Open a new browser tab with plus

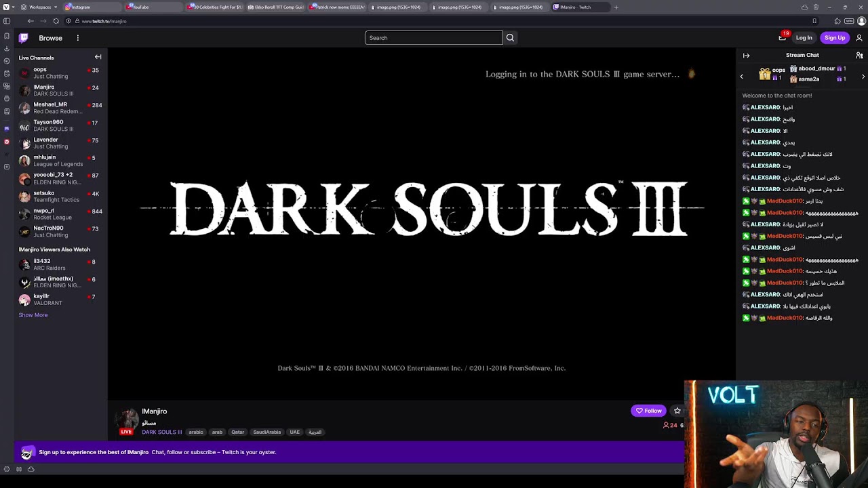click(x=616, y=7)
